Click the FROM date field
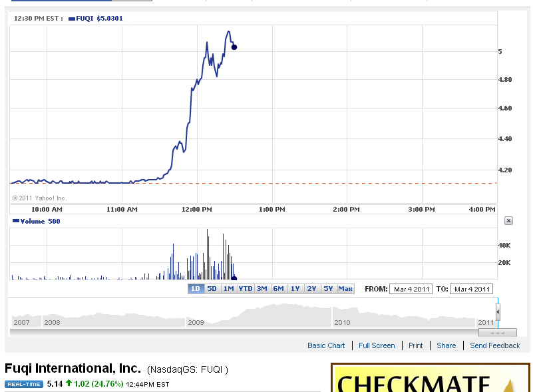Screen dimensions: 535x392 click(x=411, y=289)
